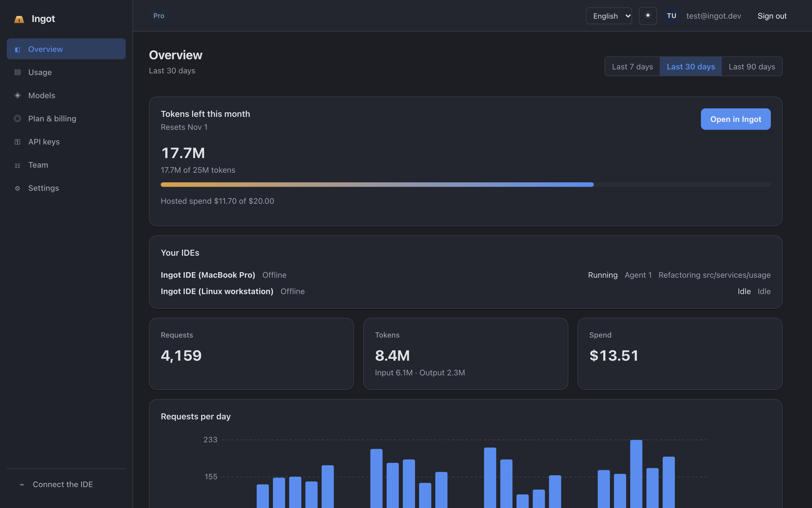Click Ingot IDE (MacBook Pro) row name
The image size is (812, 508).
(208, 275)
